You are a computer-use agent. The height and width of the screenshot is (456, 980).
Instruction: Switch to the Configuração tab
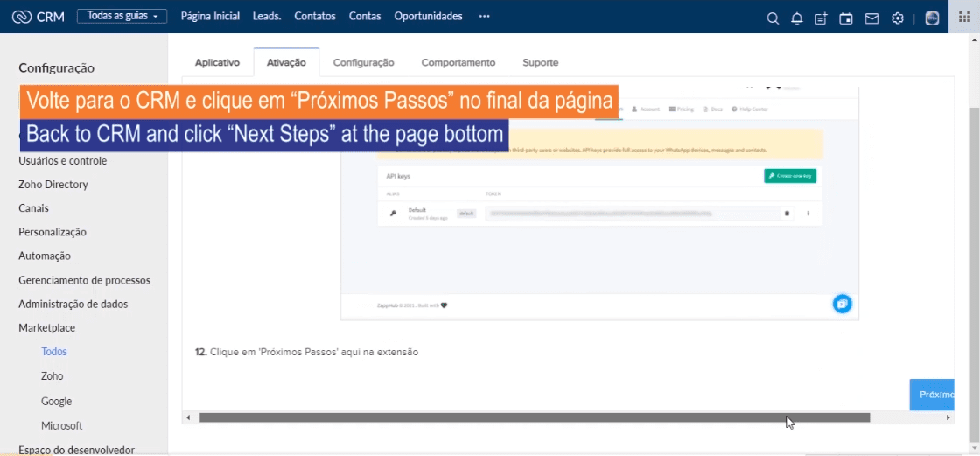coord(363,62)
